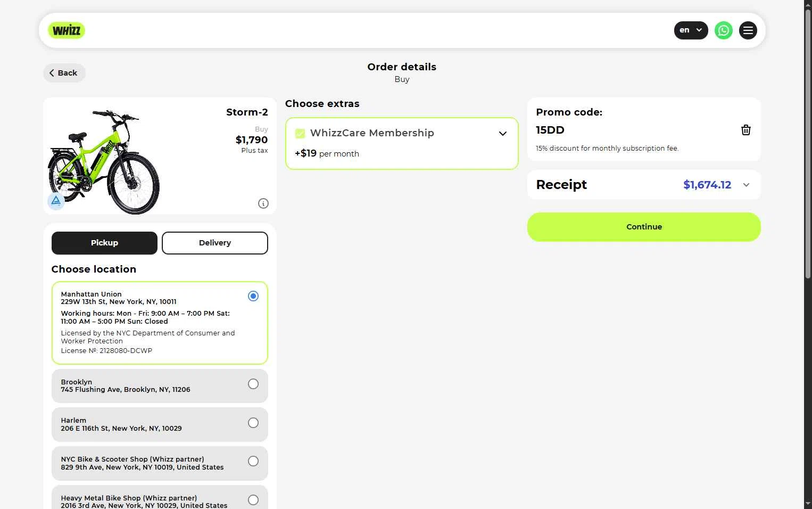
Task: Select Manhattan Union pickup location
Action: tap(160, 323)
